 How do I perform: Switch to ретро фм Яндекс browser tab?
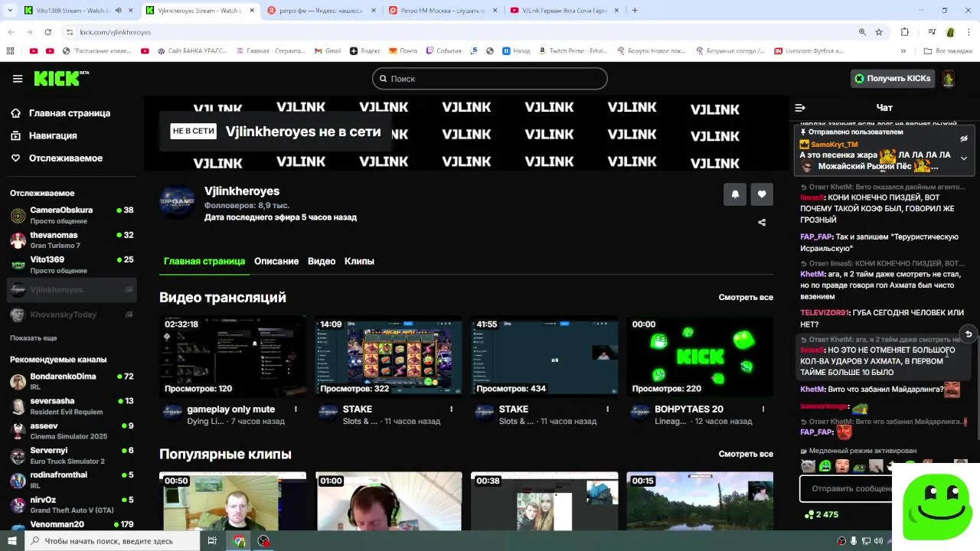point(320,11)
